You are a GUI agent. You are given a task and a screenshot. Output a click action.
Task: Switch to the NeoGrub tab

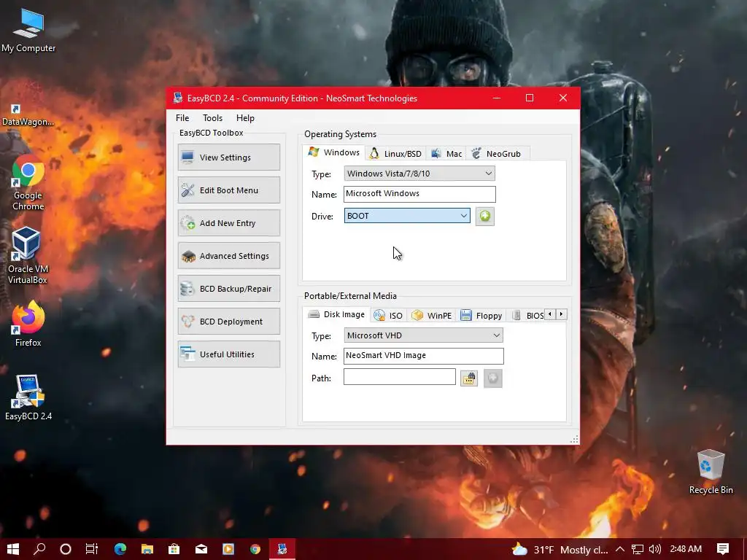tap(498, 153)
